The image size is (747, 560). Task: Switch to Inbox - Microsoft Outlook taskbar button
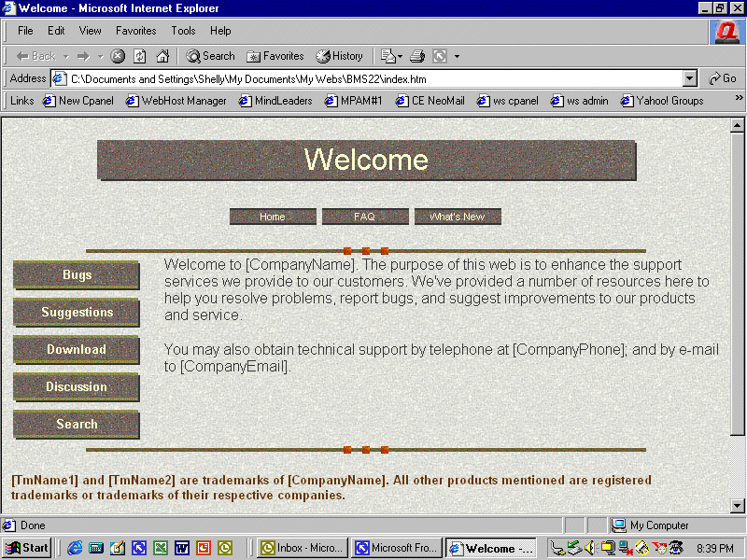click(303, 548)
